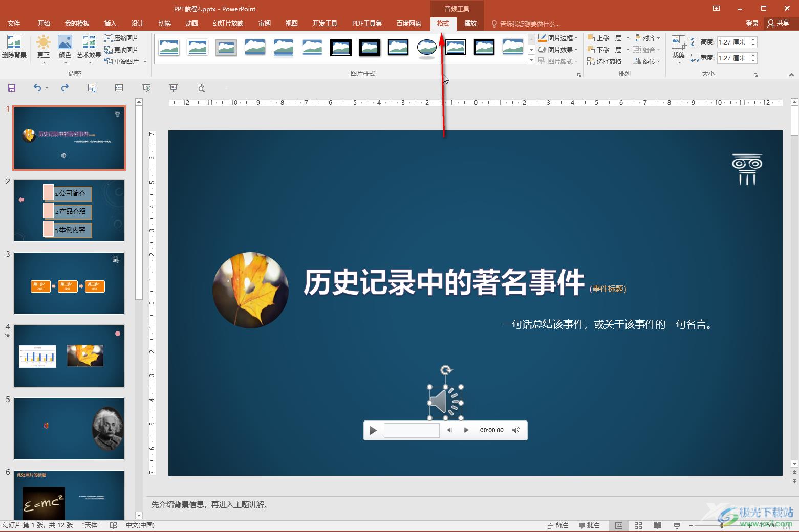This screenshot has width=799, height=532.
Task: Skip the audio forward
Action: tap(466, 430)
